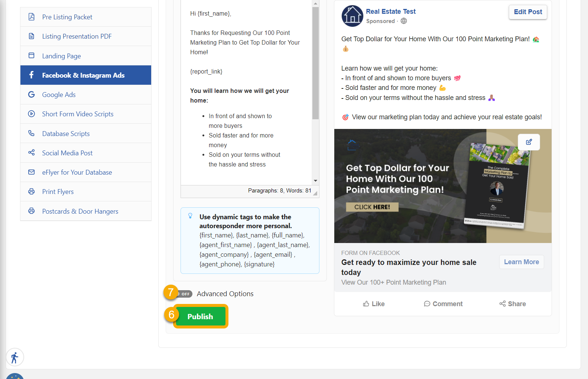Click the Paragraphs: 8, Words: 81 status
The height and width of the screenshot is (379, 588).
[x=280, y=191]
